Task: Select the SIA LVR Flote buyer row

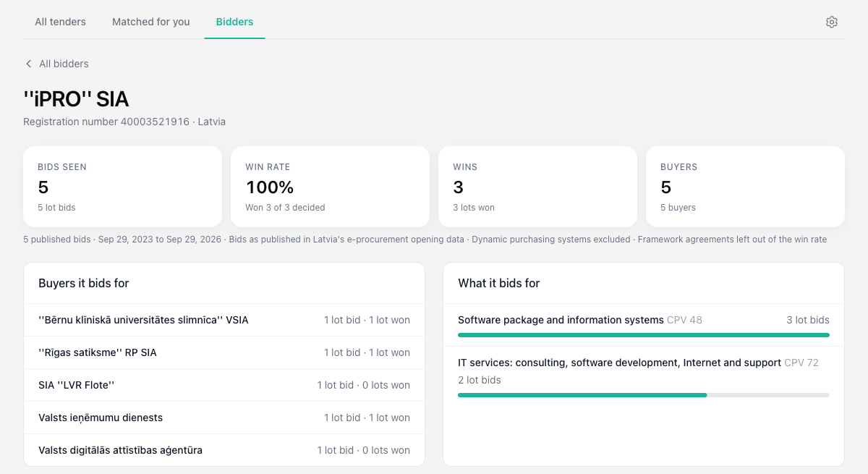Action: point(224,385)
